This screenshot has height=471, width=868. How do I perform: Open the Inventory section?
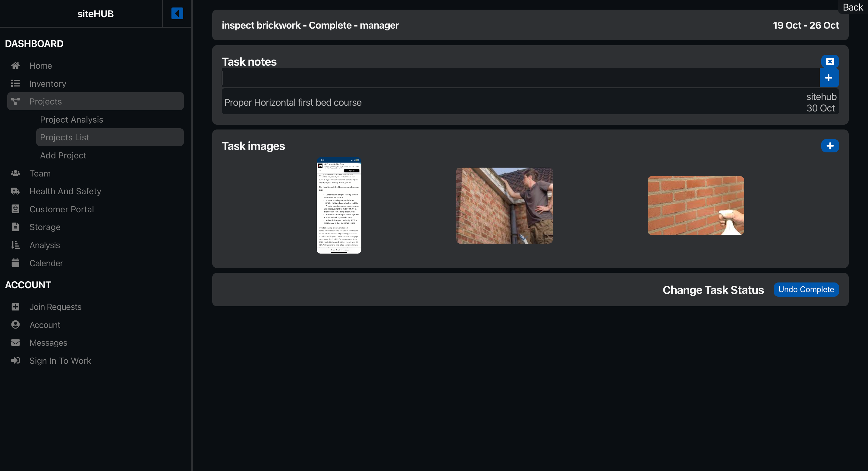(48, 83)
